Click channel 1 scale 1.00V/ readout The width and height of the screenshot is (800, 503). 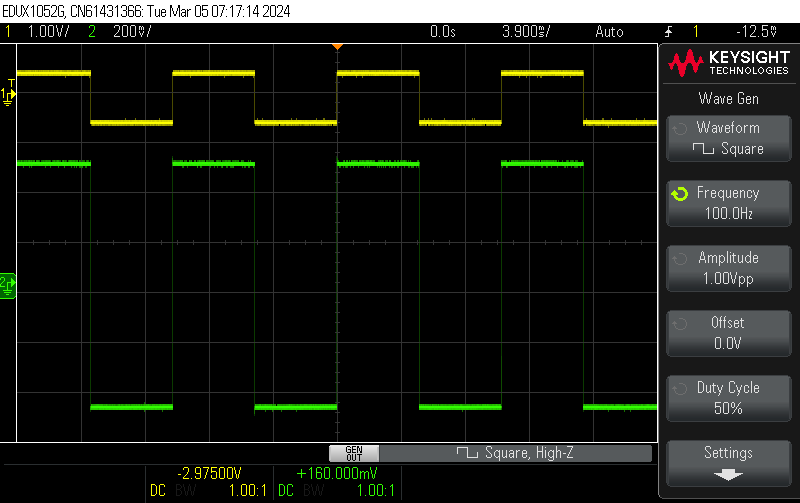[48, 32]
